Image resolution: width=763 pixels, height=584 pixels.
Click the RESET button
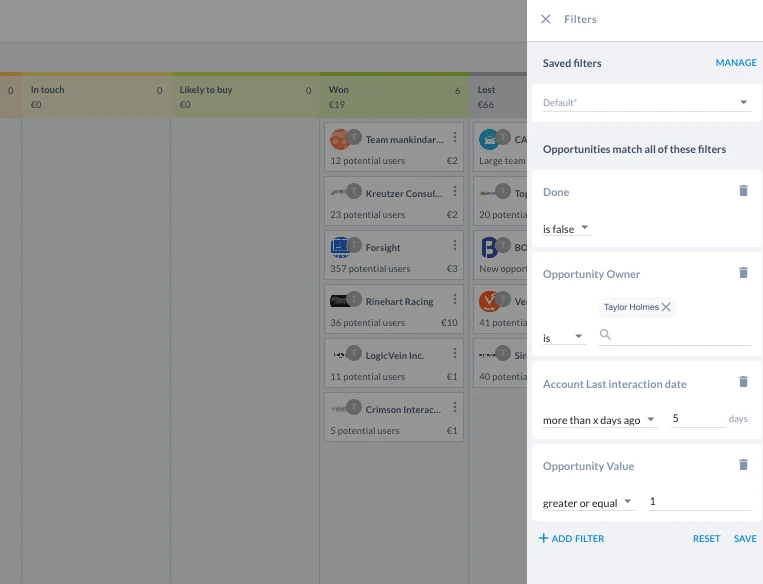point(706,539)
